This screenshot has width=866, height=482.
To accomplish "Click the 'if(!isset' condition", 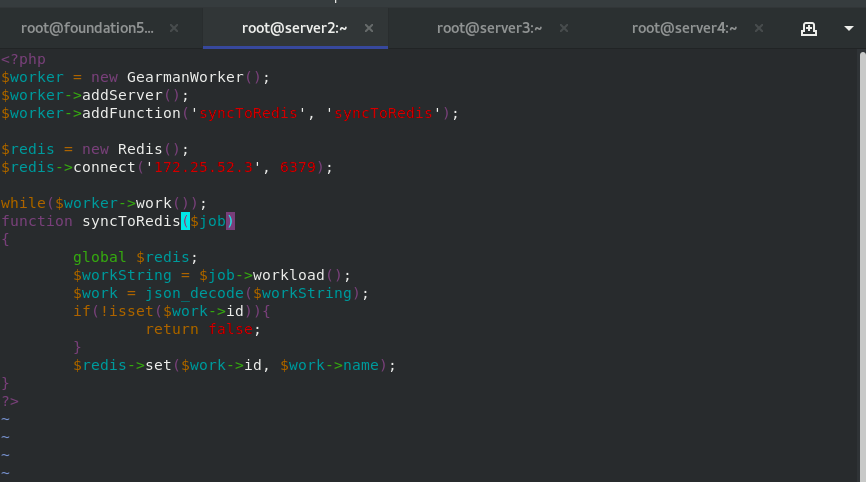I will [x=113, y=311].
